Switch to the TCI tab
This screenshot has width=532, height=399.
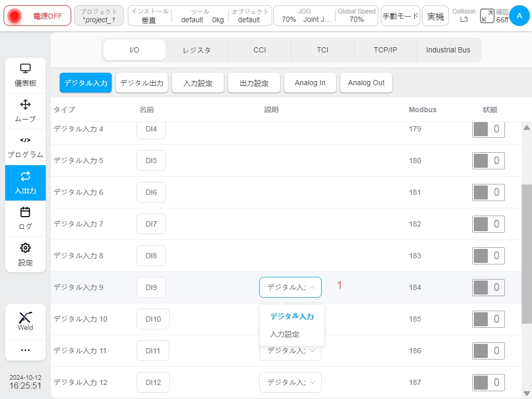coord(323,50)
